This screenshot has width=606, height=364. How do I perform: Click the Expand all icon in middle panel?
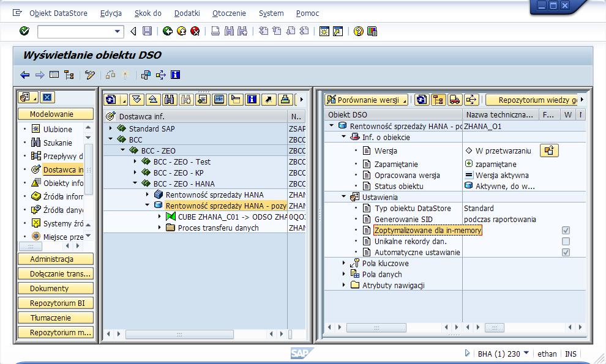(137, 100)
